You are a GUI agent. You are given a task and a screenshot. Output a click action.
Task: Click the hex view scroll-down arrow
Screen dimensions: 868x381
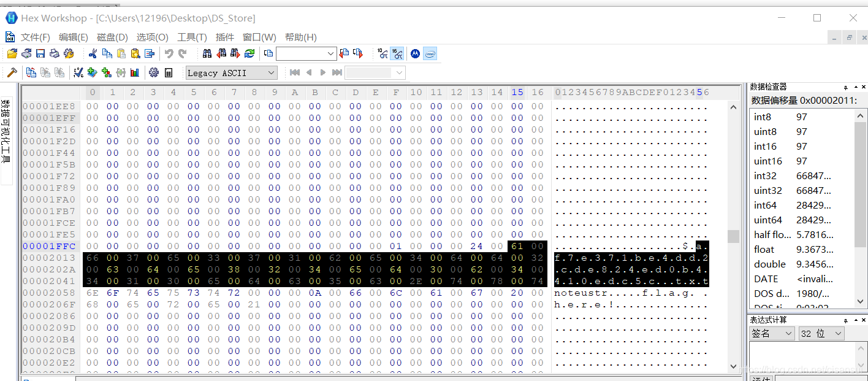point(733,366)
